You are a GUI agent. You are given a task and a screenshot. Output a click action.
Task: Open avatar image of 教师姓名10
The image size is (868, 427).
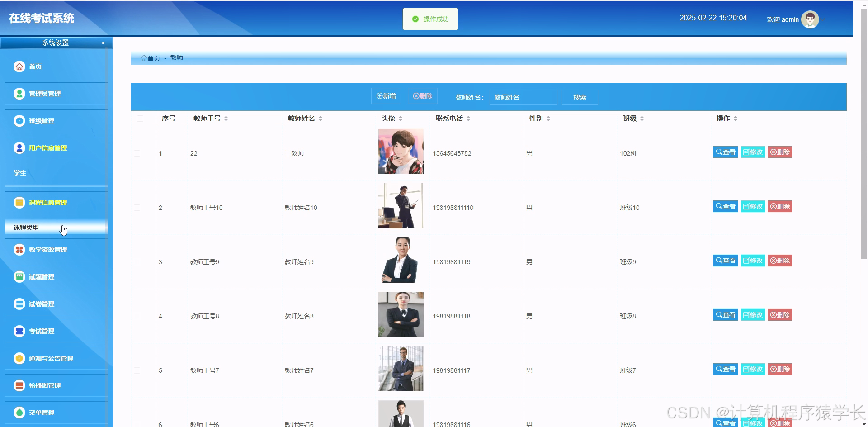click(x=401, y=206)
